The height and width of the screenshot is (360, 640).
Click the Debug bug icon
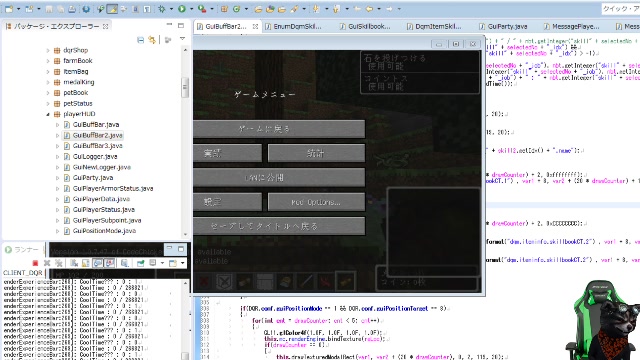[x=162, y=9]
